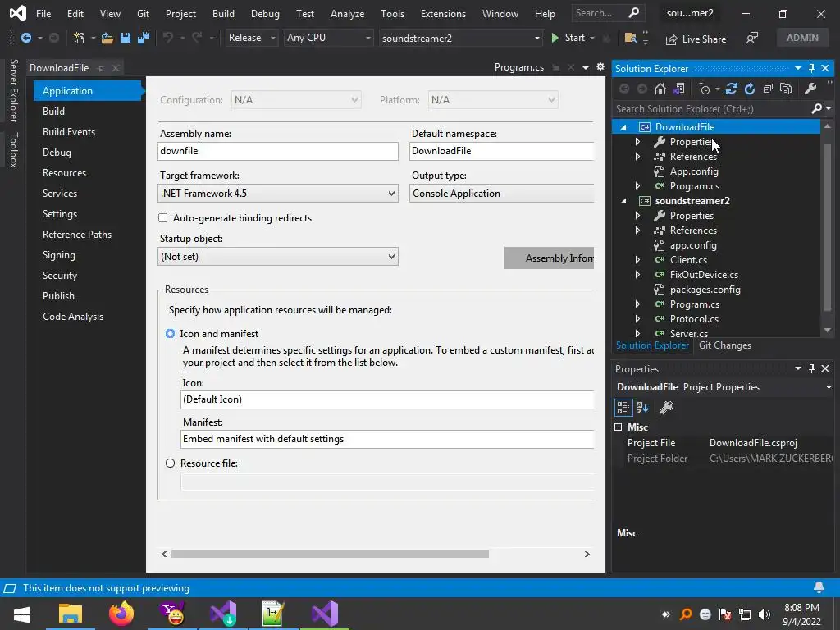Click the Live Share button

tap(696, 39)
